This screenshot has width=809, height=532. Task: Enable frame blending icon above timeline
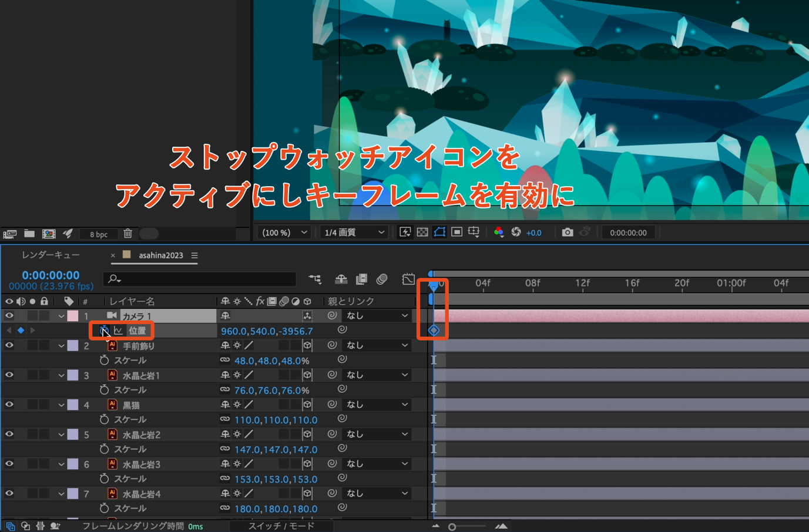tap(361, 280)
